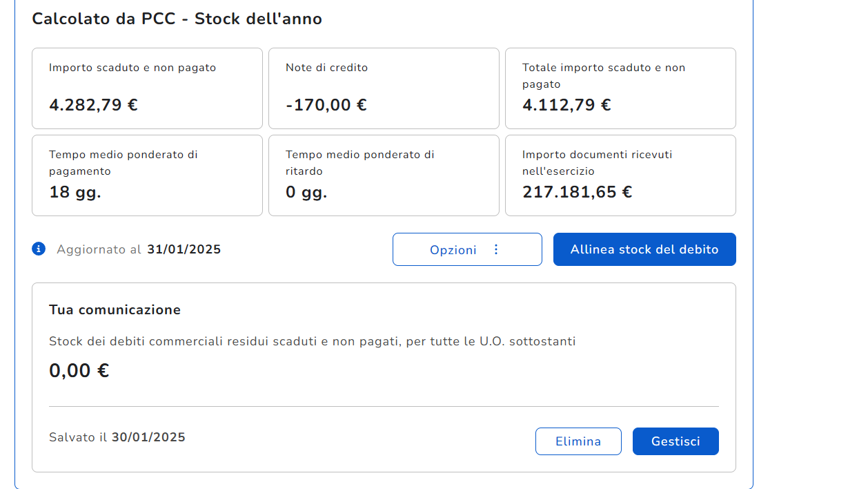The image size is (868, 489).
Task: Select the Importo scaduto e non pagato label
Action: coord(132,68)
